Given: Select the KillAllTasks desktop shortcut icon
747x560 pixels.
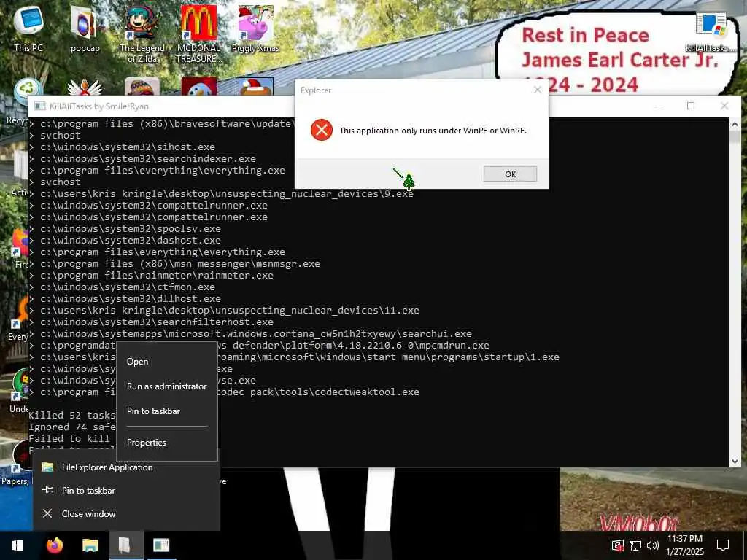Looking at the screenshot, I should [711, 32].
